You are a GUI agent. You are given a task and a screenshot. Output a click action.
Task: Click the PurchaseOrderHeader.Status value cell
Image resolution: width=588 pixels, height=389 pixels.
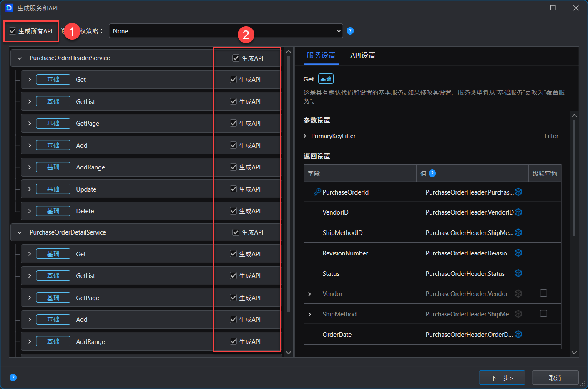(465, 274)
